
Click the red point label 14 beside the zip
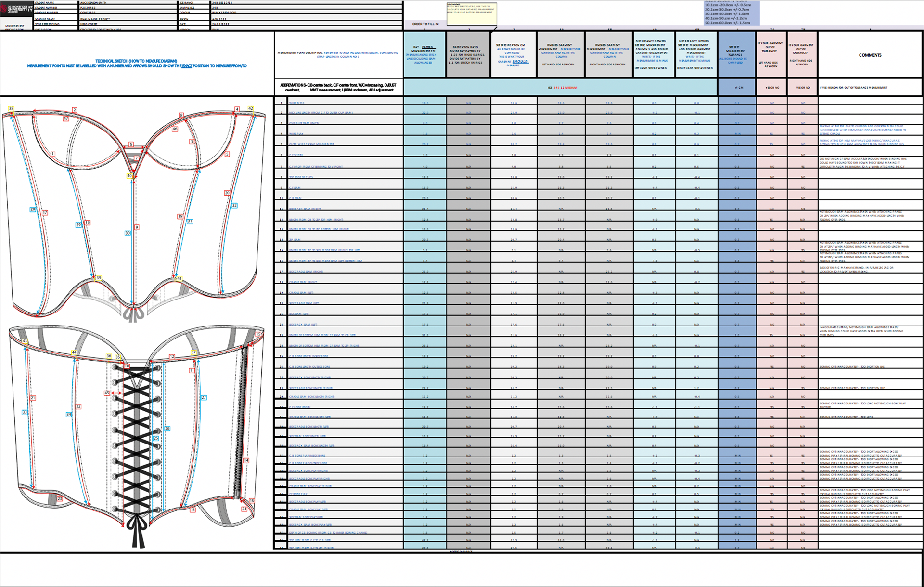246,460
